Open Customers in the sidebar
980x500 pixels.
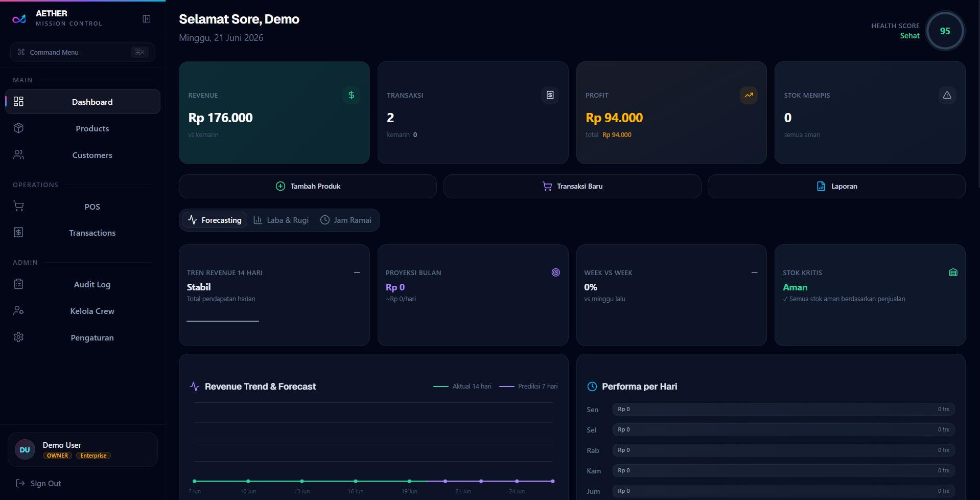(83, 155)
